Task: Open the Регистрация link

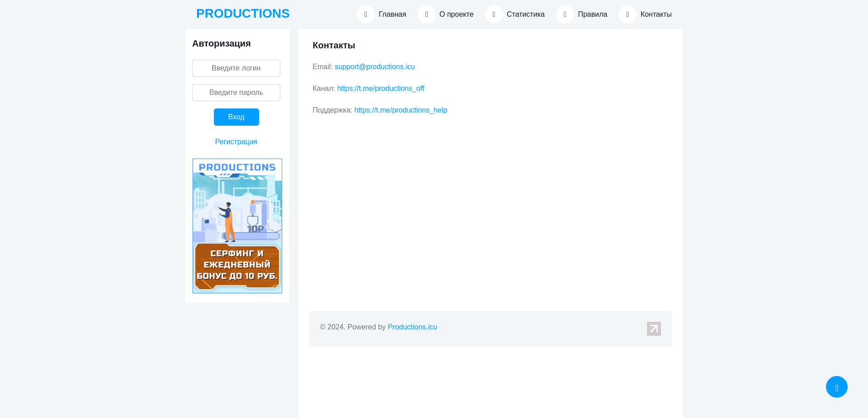Action: point(236,141)
